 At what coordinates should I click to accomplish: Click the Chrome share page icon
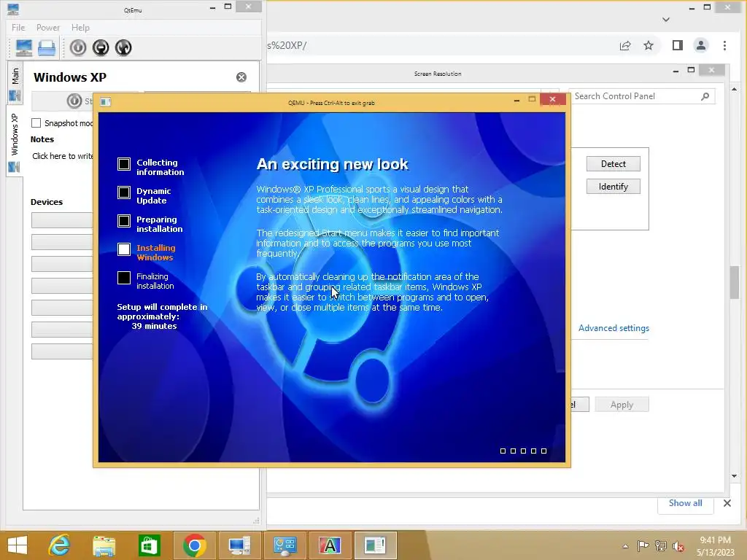coord(625,46)
